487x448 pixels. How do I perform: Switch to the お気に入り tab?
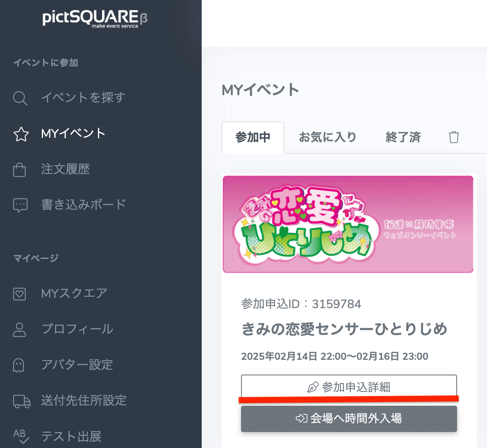(328, 137)
